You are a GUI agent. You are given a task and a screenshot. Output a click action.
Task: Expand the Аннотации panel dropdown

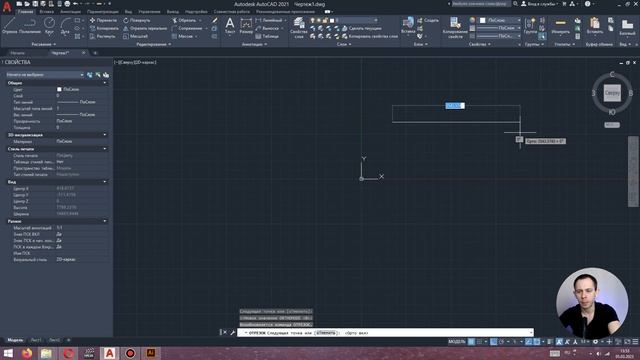click(x=254, y=44)
